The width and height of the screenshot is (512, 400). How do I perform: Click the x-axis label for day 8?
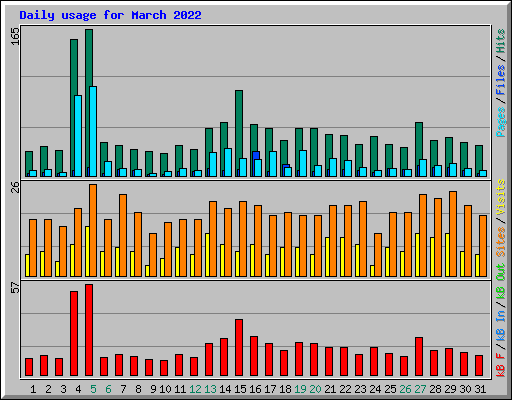(x=138, y=389)
